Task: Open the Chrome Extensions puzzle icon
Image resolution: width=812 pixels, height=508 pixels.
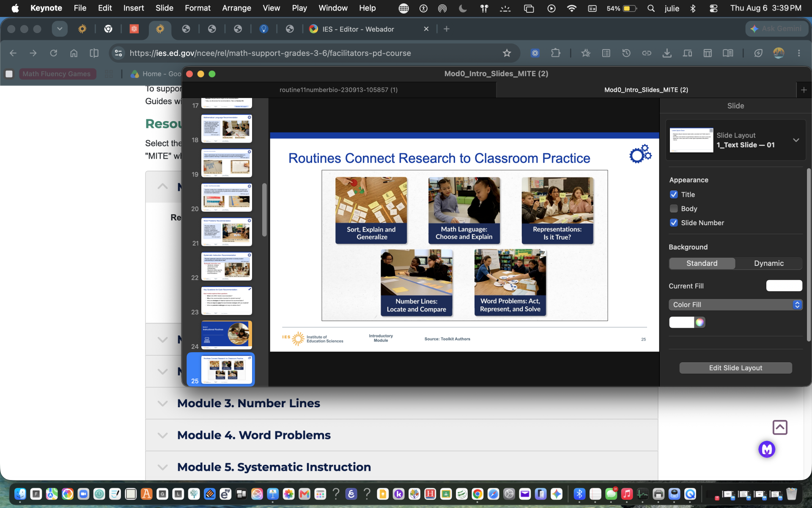Action: point(556,53)
